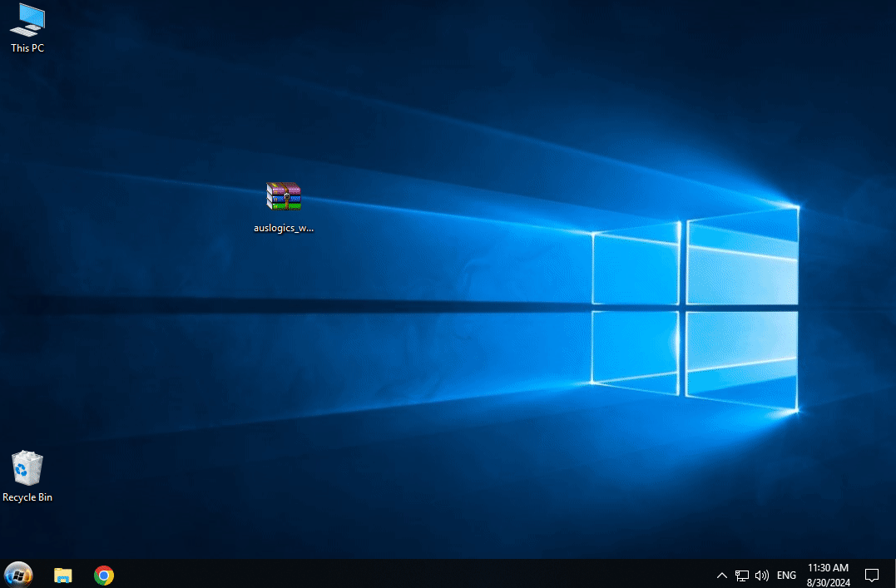Image resolution: width=896 pixels, height=588 pixels.
Task: Click the This PC text label
Action: 27,48
